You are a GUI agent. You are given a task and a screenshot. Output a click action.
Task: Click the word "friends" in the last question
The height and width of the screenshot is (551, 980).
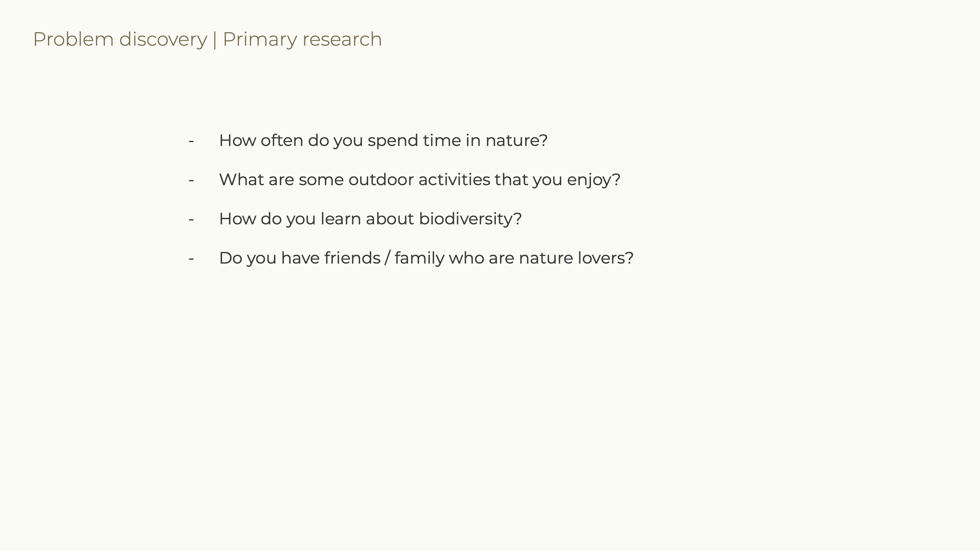pyautogui.click(x=352, y=258)
